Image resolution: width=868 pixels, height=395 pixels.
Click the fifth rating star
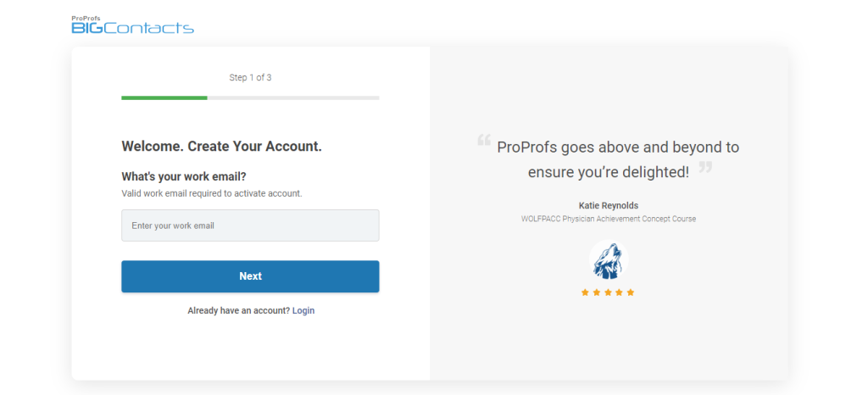(x=631, y=292)
